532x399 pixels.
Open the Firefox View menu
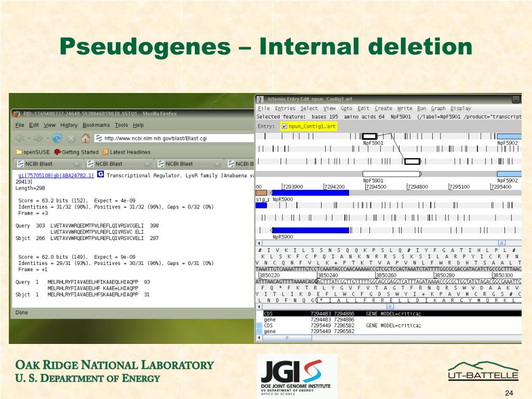[x=49, y=125]
